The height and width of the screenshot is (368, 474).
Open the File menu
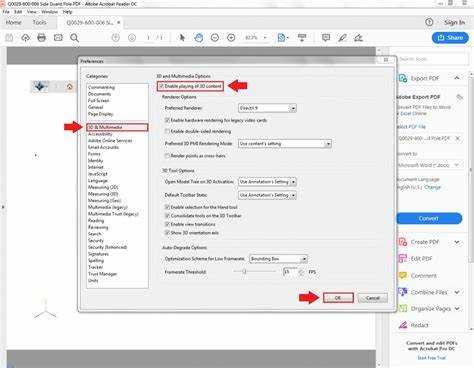(6, 12)
